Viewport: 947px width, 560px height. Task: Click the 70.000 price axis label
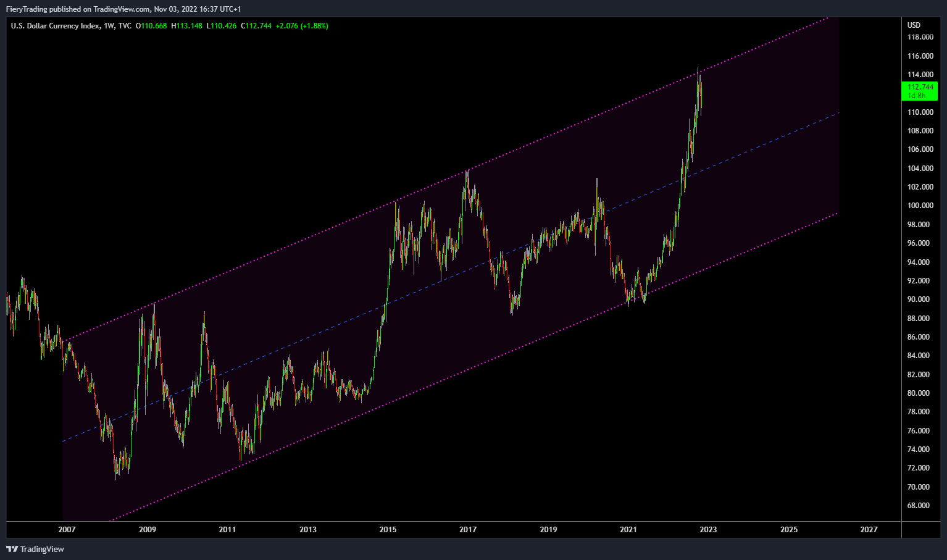(x=920, y=487)
